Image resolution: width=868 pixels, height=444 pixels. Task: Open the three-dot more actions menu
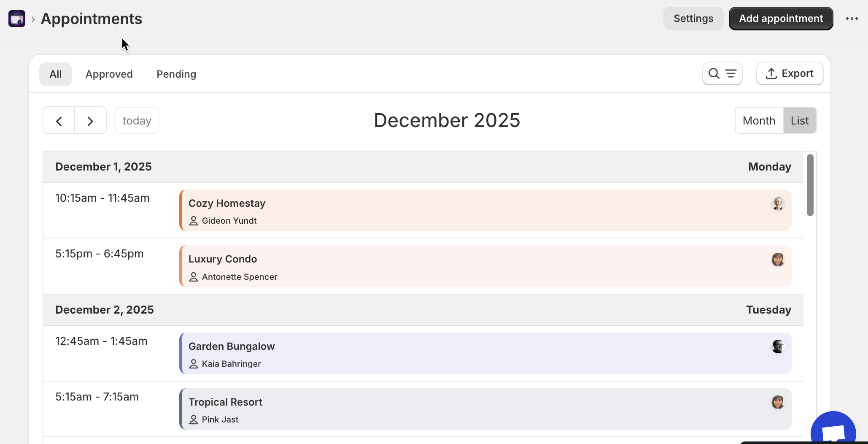point(852,19)
